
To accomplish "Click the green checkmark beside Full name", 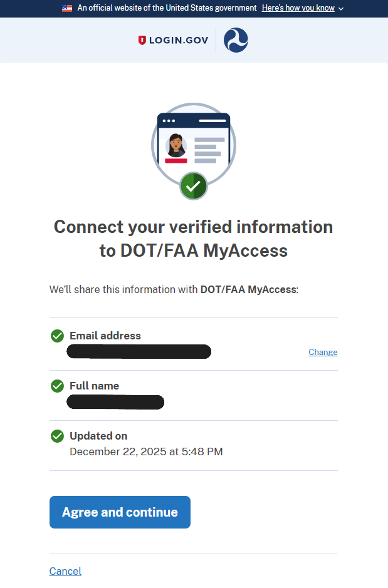I will [x=57, y=386].
